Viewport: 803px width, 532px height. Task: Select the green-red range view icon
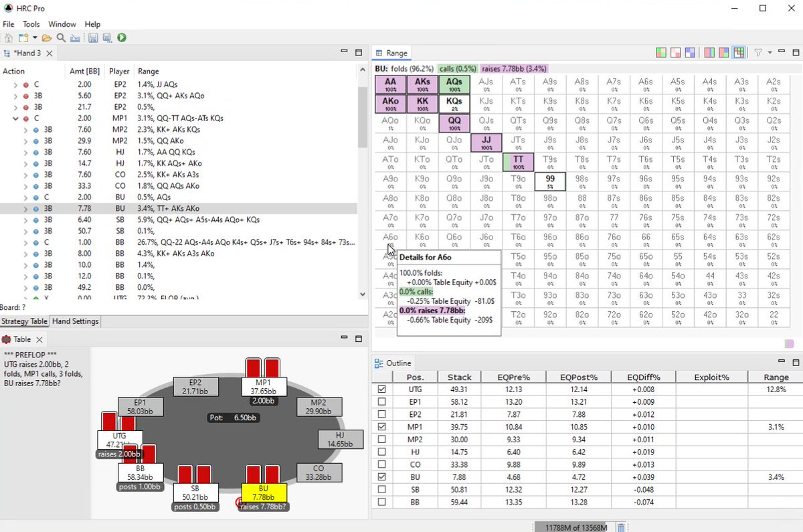661,53
